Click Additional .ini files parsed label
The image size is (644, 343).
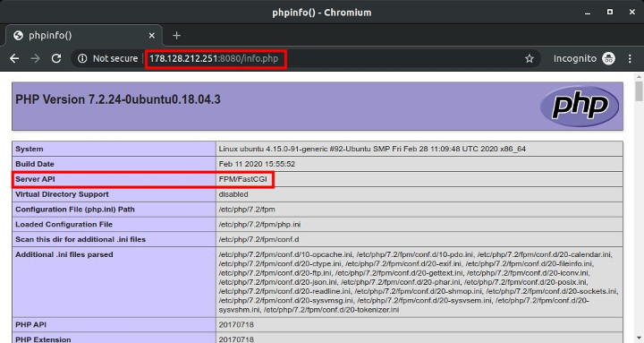[64, 254]
